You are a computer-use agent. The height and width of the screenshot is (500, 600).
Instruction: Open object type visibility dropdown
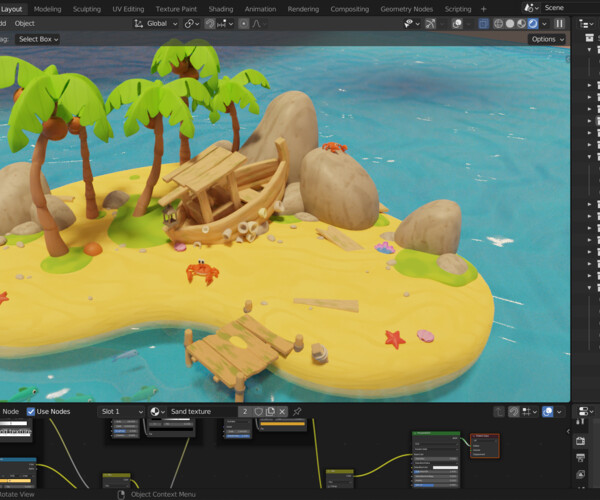[412, 24]
